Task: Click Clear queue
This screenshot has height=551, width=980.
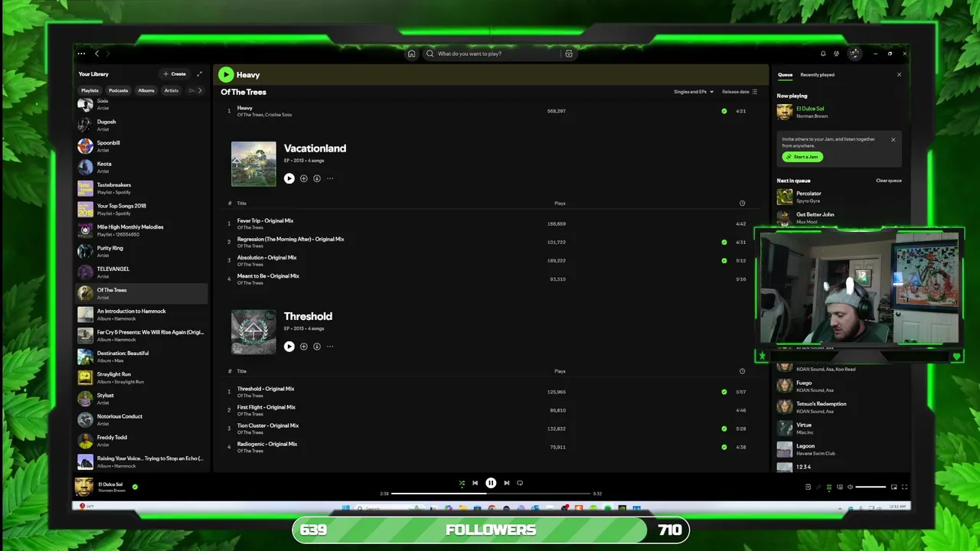Action: pyautogui.click(x=889, y=181)
